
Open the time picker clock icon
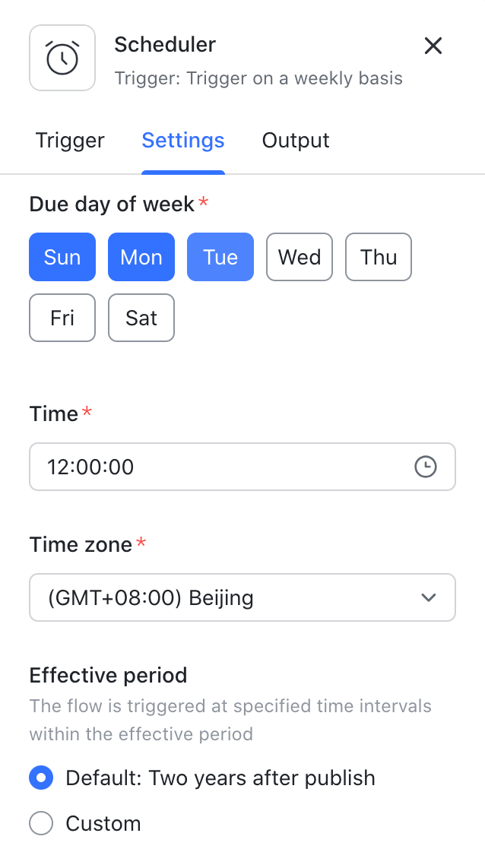point(426,467)
